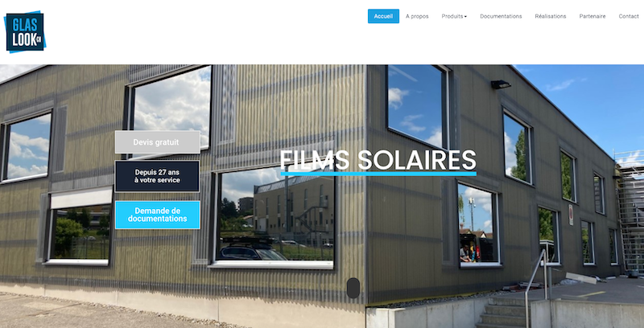Image resolution: width=644 pixels, height=328 pixels.
Task: Click the scaffolding at the photo's edge
Action: [x=630, y=213]
